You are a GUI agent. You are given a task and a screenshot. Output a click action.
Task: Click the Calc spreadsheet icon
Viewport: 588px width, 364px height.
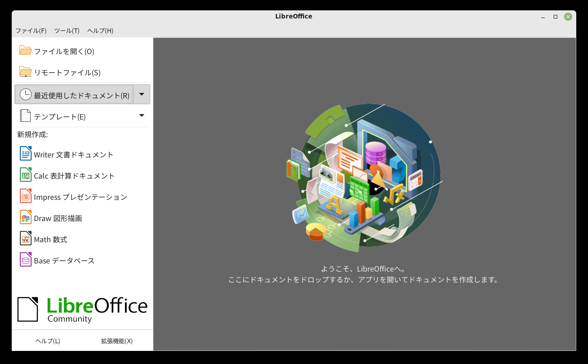(x=26, y=175)
